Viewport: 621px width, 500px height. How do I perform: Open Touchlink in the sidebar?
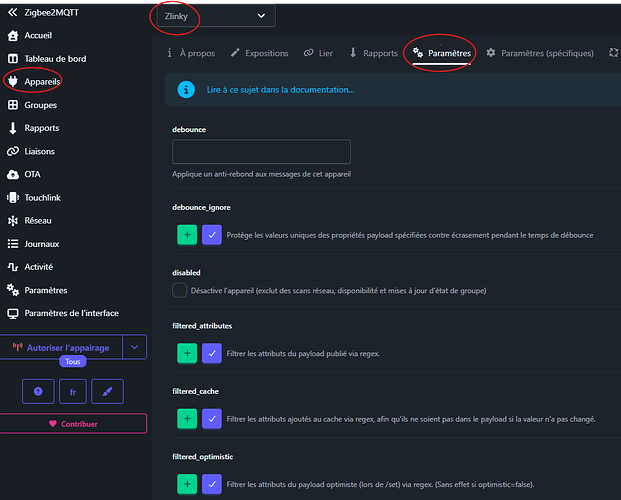click(42, 198)
